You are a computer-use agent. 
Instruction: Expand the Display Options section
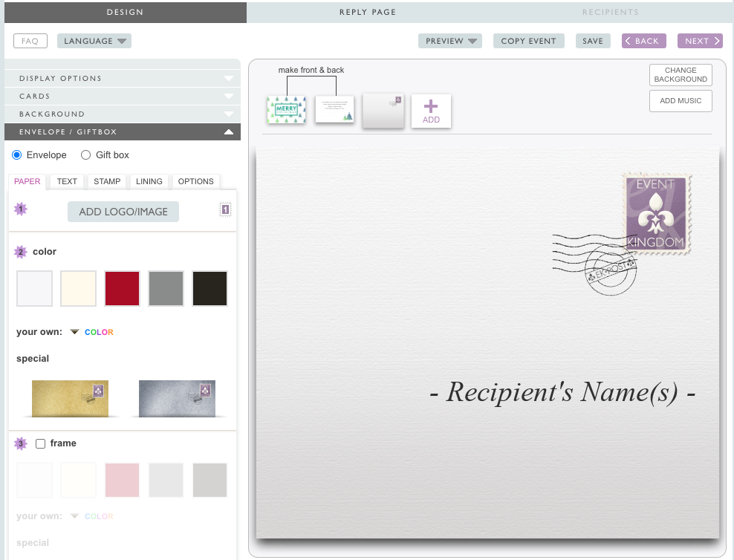coord(123,78)
